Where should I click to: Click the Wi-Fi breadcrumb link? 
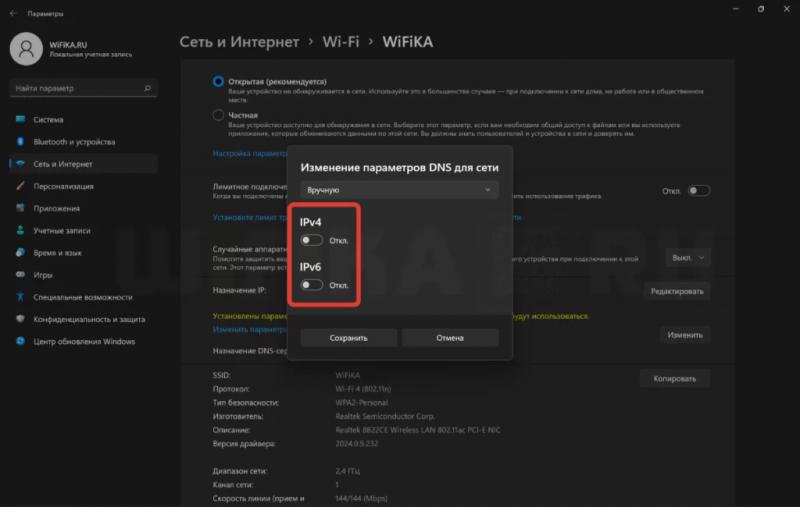click(341, 42)
